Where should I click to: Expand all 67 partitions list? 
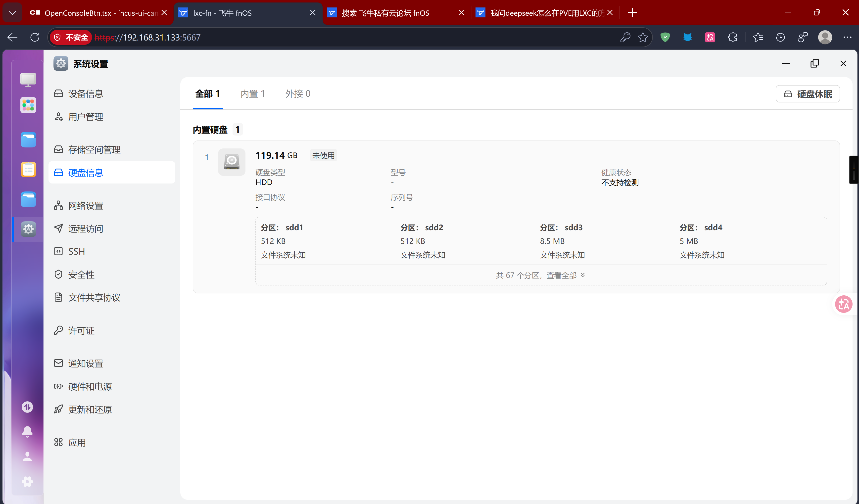pyautogui.click(x=541, y=275)
